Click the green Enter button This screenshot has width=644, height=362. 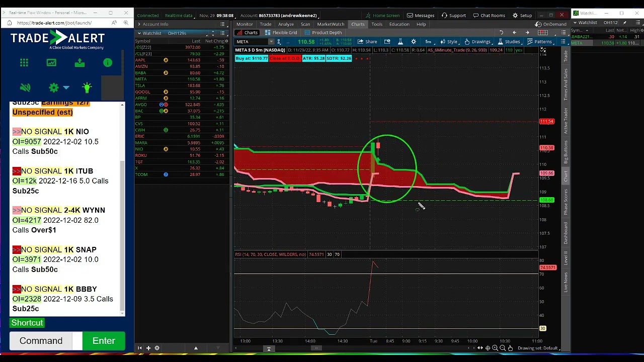[x=104, y=341]
